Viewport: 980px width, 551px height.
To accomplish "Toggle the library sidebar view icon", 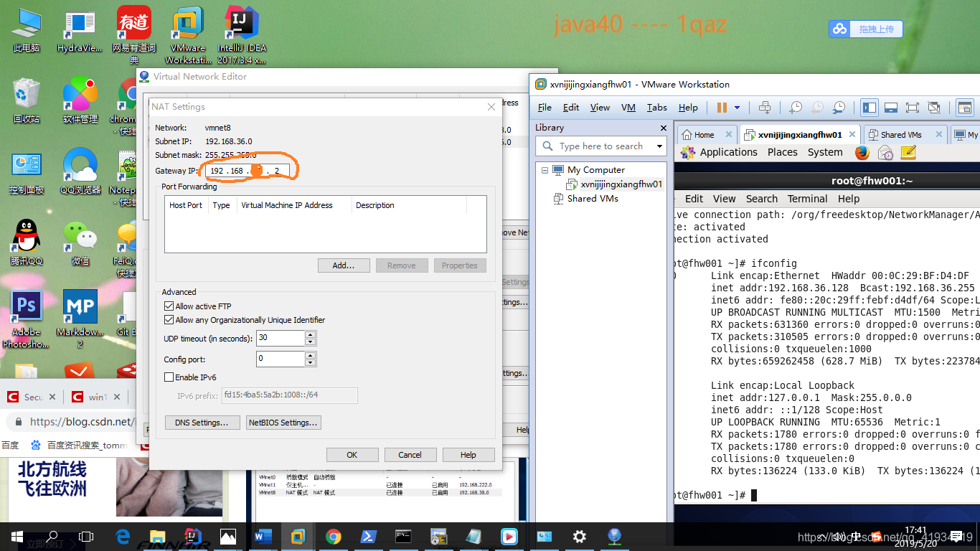I will point(870,108).
